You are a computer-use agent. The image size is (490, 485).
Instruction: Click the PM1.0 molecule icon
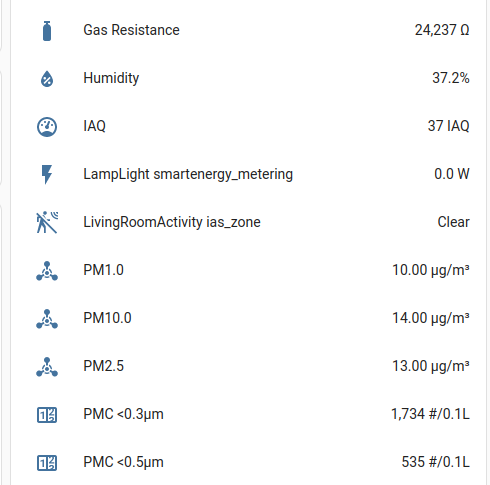tap(47, 271)
